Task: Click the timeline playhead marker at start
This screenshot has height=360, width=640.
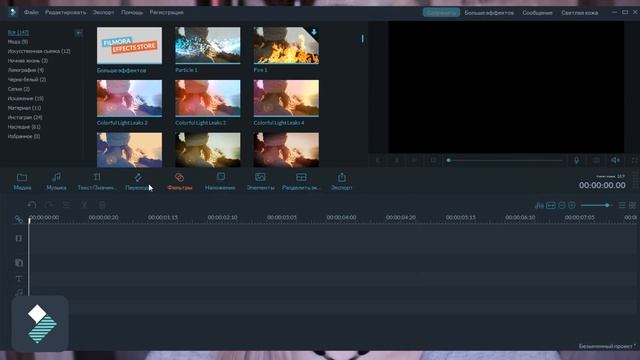Action: 29,221
